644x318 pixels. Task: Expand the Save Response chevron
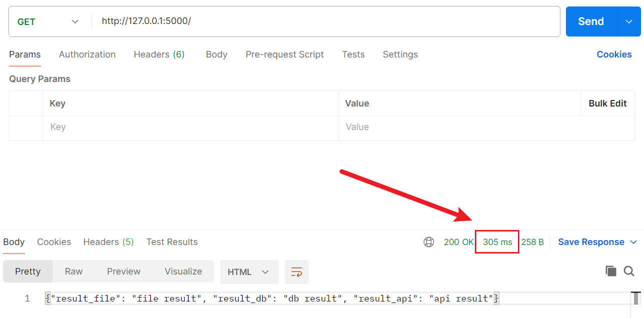point(633,242)
